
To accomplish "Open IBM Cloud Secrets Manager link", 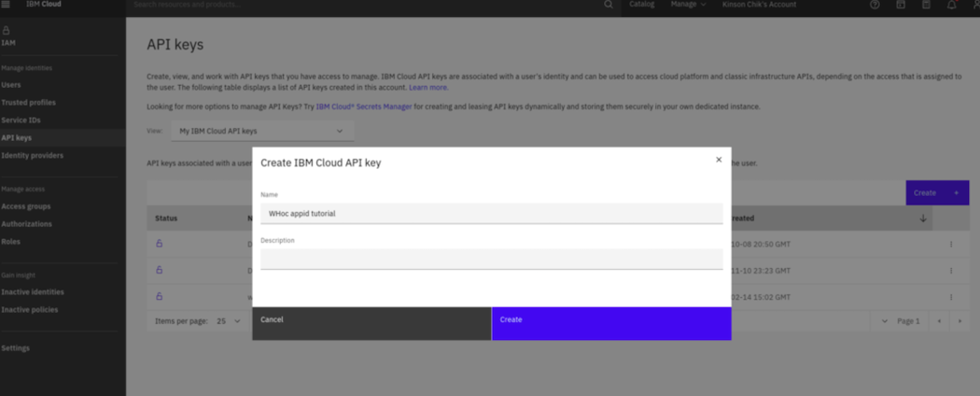I will click(364, 107).
